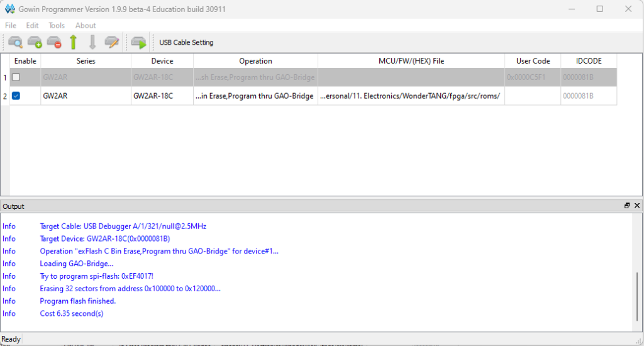Select the Operation cell in row 2
The image size is (644, 346).
255,96
